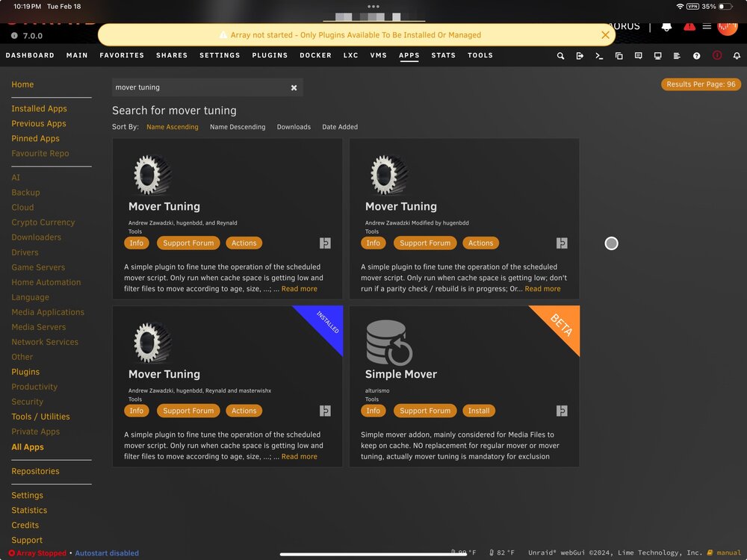
Task: Click the gear thumbnail of the installed Mover Tuning
Action: click(152, 343)
